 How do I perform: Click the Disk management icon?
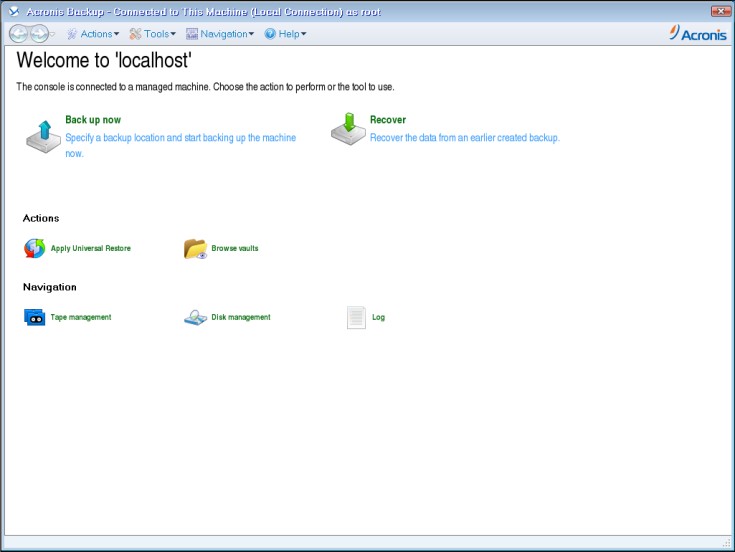click(x=195, y=317)
